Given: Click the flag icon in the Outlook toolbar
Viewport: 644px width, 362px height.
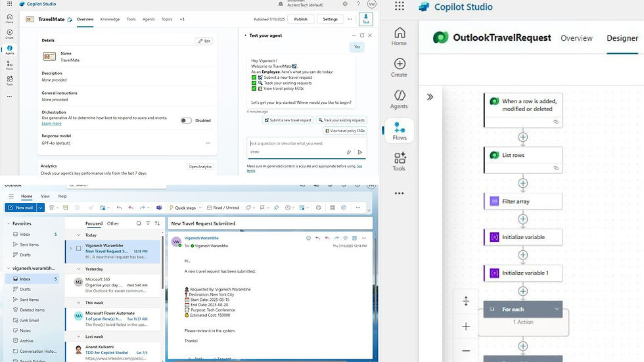Looking at the screenshot, I should coord(262,208).
